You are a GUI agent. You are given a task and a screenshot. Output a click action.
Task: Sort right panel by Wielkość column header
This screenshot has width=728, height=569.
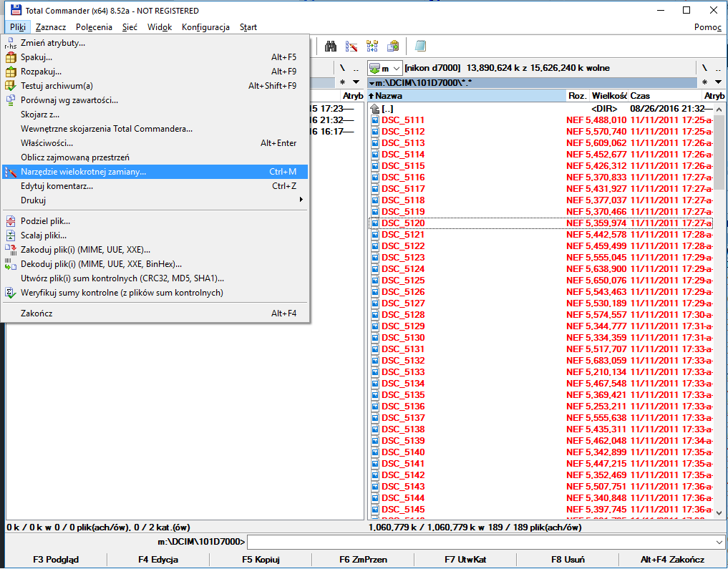608,96
